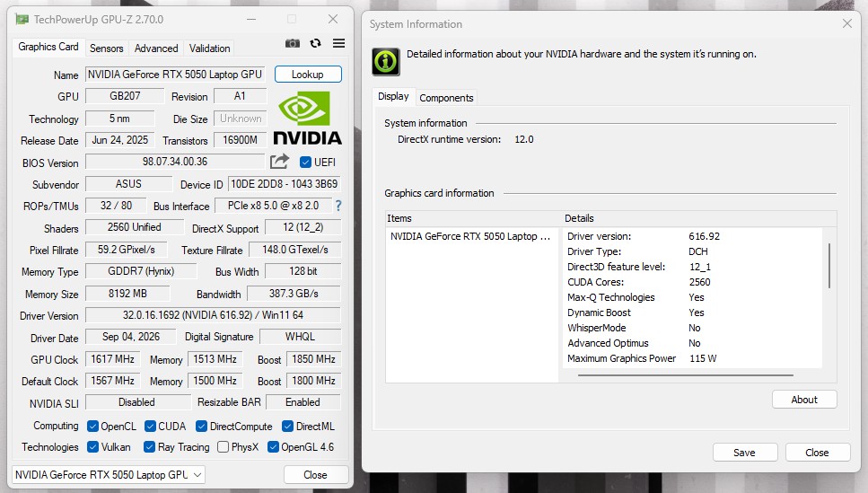Click the ASUS Subvendor value

128,184
